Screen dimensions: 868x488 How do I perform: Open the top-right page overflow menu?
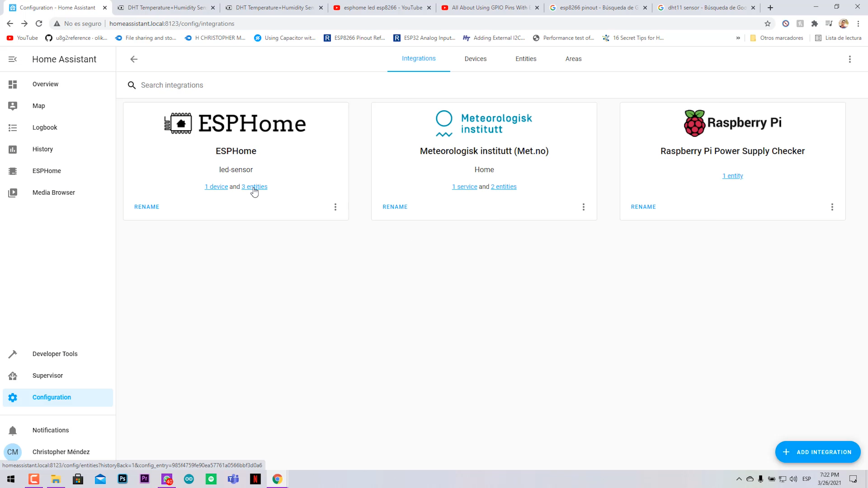click(x=849, y=59)
